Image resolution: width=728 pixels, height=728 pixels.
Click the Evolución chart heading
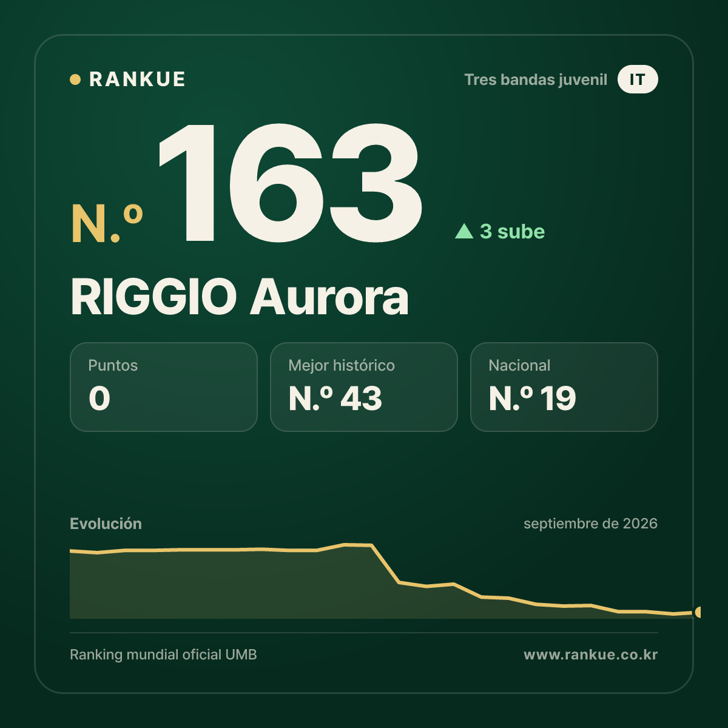(x=106, y=524)
